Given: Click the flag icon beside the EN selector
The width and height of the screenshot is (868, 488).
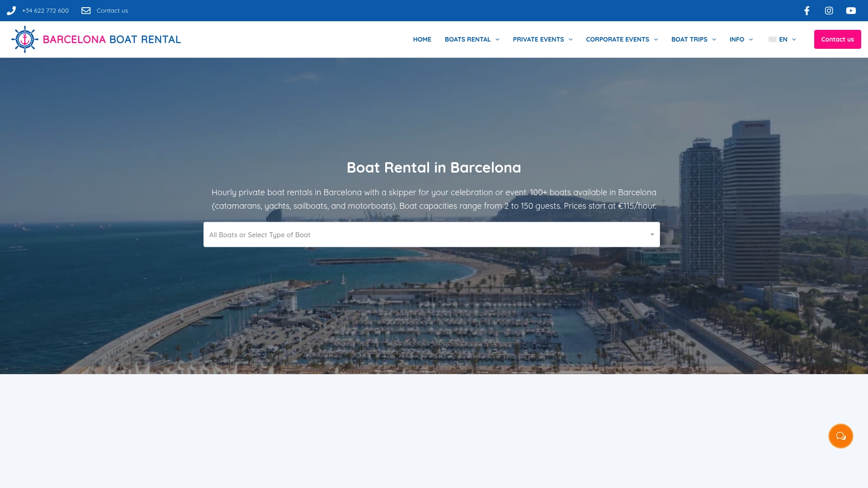Looking at the screenshot, I should click(x=772, y=39).
